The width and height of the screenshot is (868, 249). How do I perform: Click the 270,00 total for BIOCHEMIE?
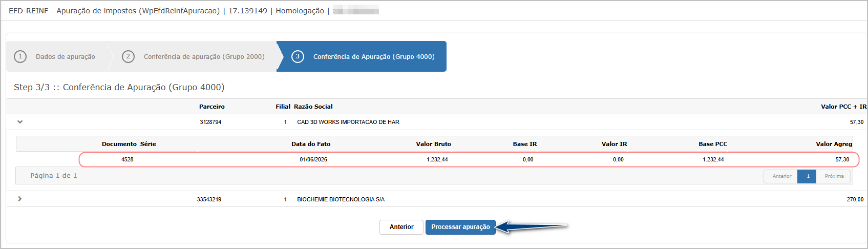point(855,199)
